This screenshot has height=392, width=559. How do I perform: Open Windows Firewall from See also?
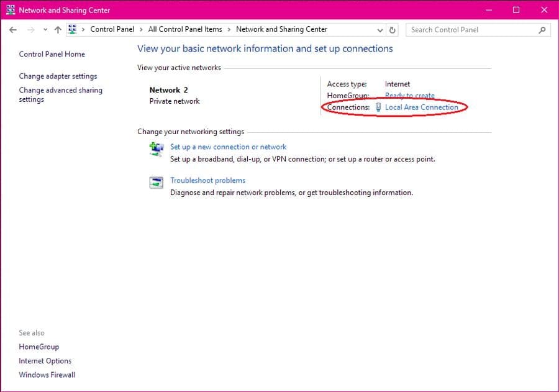click(x=47, y=375)
